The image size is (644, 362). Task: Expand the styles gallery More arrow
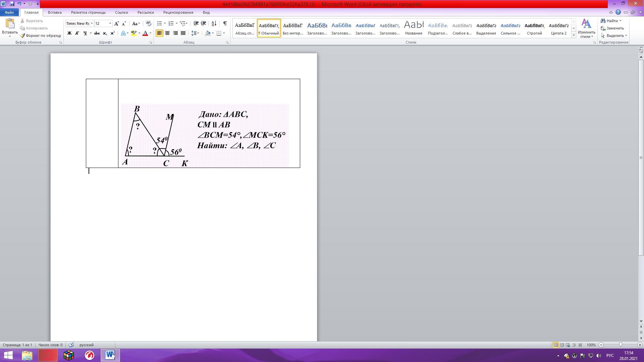click(x=574, y=35)
